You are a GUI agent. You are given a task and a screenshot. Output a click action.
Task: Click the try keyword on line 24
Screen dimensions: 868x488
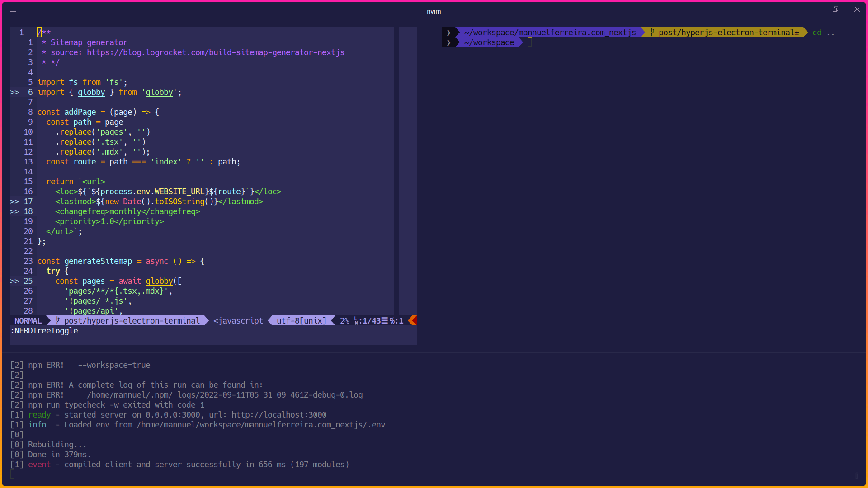point(53,271)
